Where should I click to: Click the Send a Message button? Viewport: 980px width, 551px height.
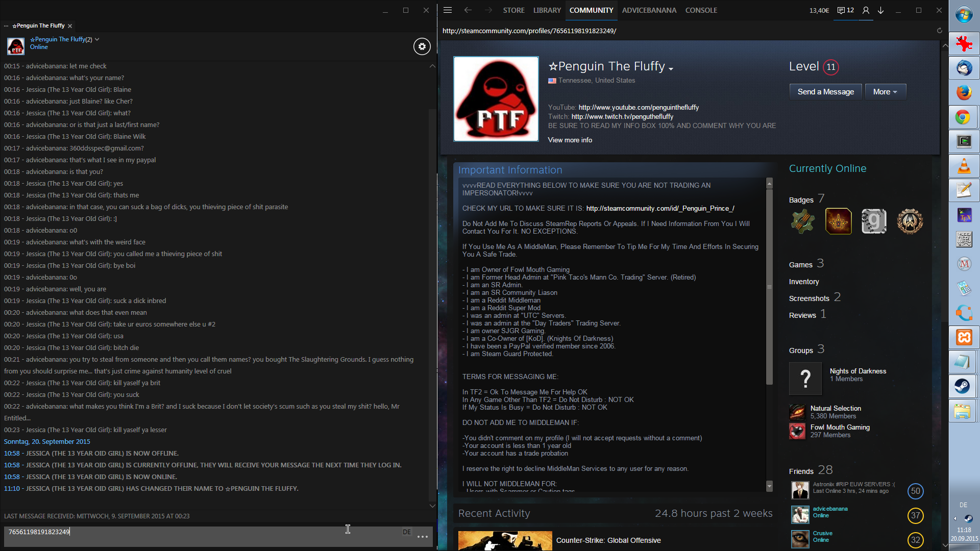[x=825, y=92]
